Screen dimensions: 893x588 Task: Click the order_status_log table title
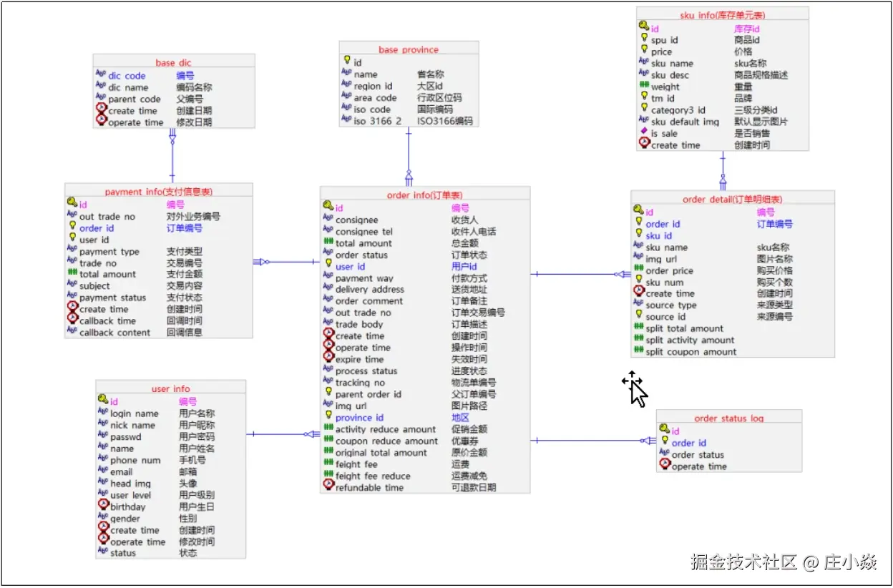click(x=728, y=418)
